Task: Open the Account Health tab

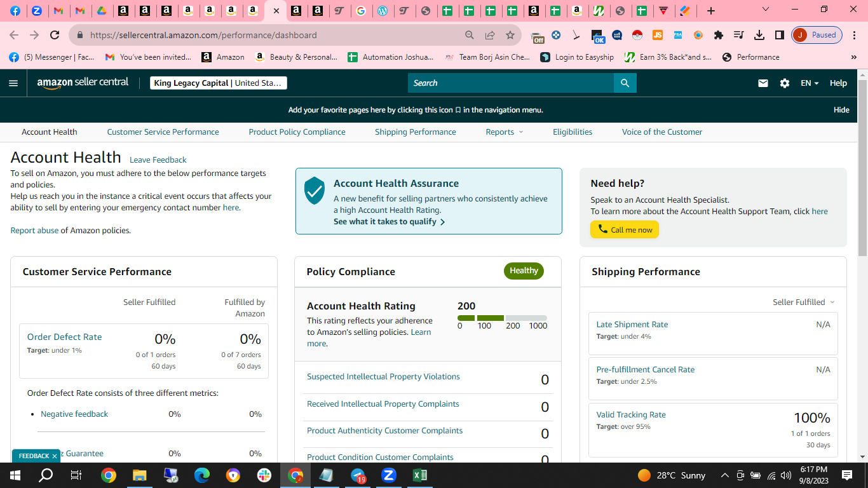Action: coord(50,132)
